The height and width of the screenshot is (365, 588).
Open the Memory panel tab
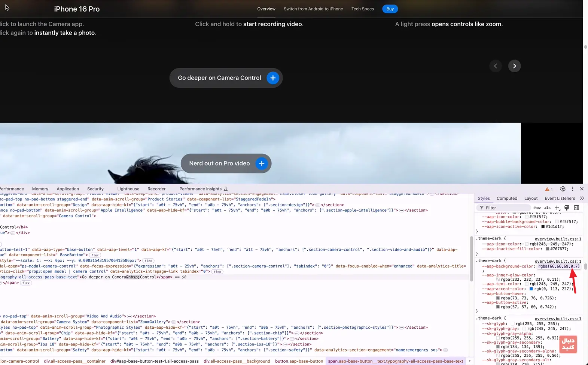[x=40, y=189]
